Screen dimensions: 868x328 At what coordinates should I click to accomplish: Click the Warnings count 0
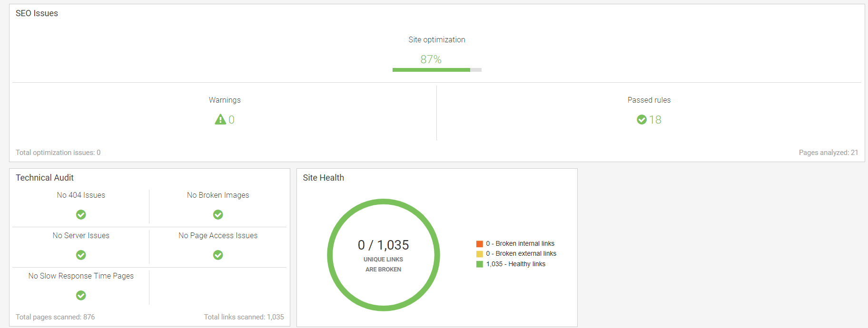pos(231,120)
